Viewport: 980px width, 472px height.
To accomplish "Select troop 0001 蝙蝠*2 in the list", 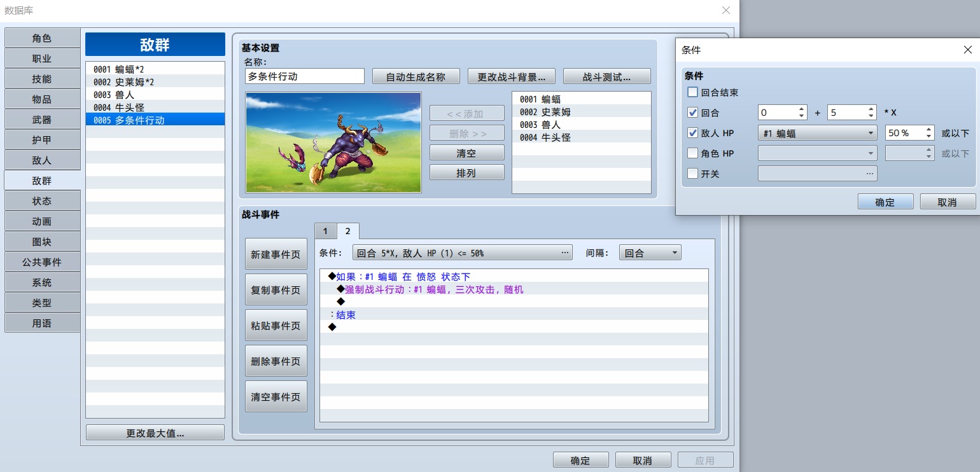I will pos(155,69).
